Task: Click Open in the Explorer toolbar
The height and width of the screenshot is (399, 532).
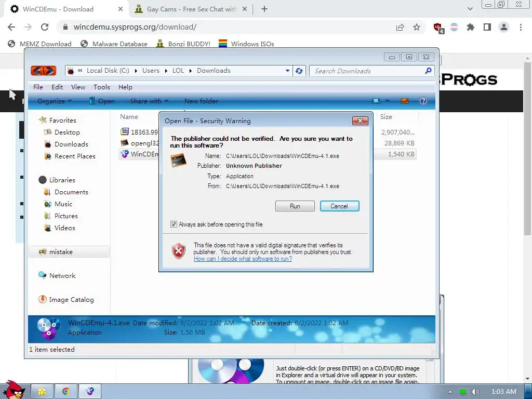Action: [x=102, y=101]
